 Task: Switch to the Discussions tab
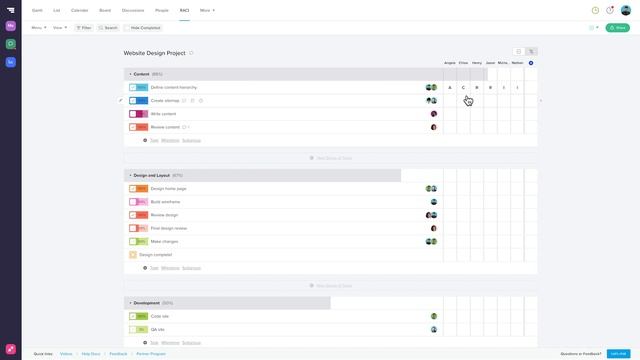click(x=133, y=10)
